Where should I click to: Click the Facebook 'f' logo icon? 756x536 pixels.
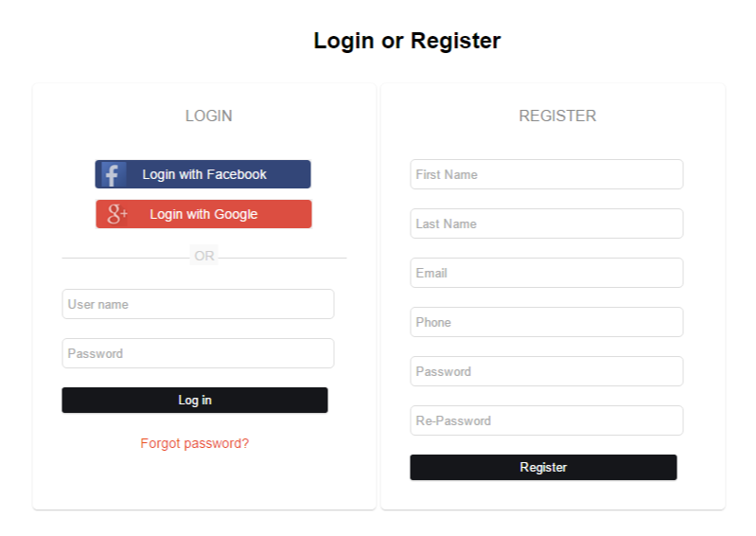(x=114, y=174)
